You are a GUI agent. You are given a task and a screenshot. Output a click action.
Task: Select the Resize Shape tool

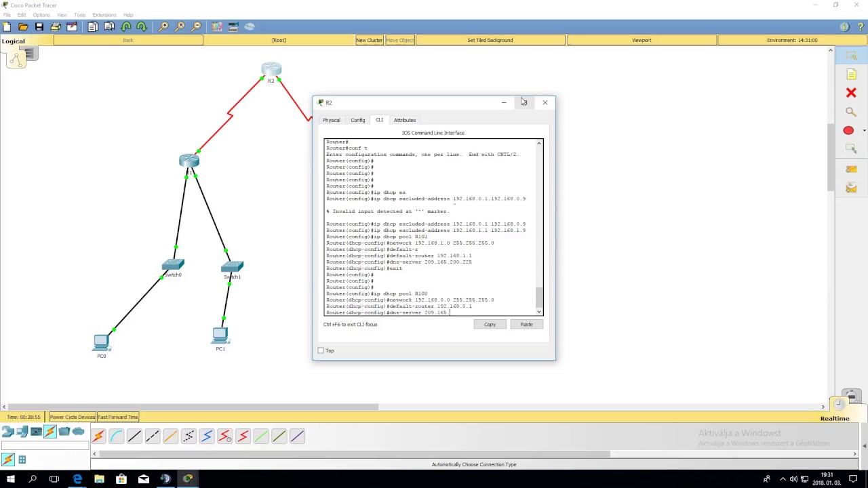tap(851, 149)
